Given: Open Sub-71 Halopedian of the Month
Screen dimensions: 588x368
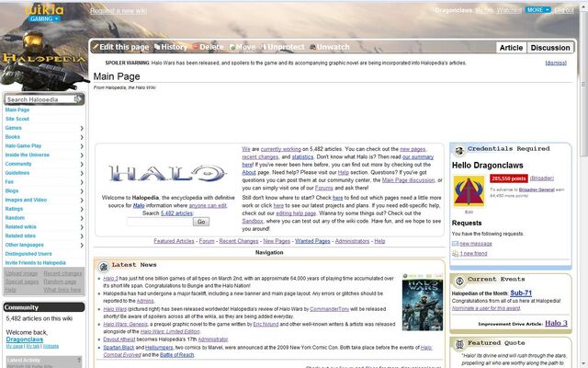Looking at the screenshot, I should click(x=521, y=293).
